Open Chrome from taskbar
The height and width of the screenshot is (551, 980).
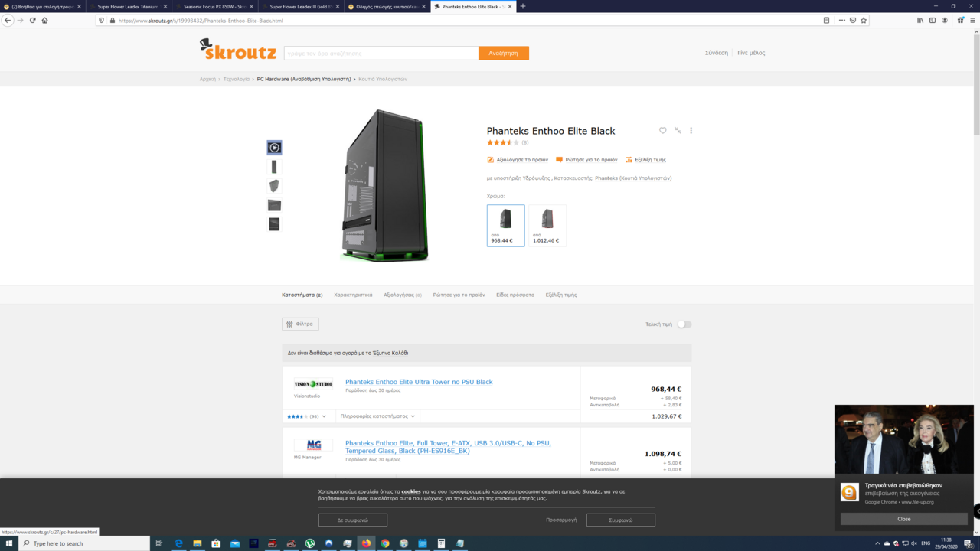[x=385, y=543]
